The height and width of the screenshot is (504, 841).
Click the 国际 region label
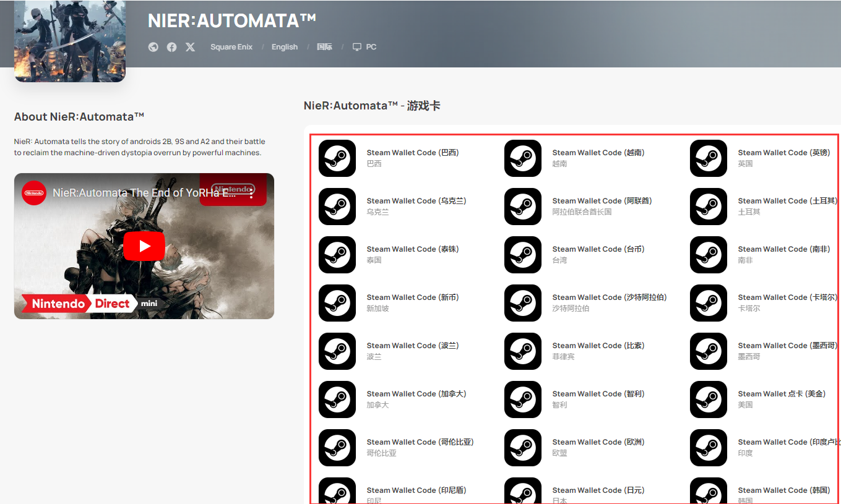pyautogui.click(x=325, y=47)
